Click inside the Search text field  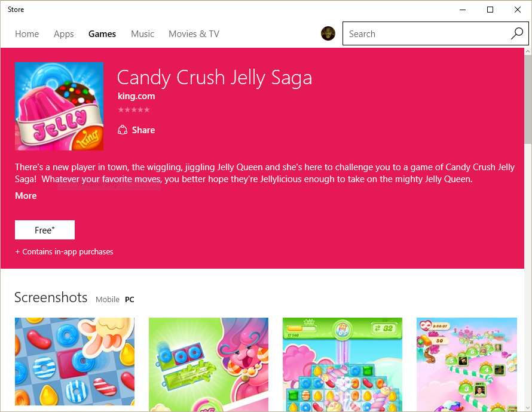coord(424,34)
